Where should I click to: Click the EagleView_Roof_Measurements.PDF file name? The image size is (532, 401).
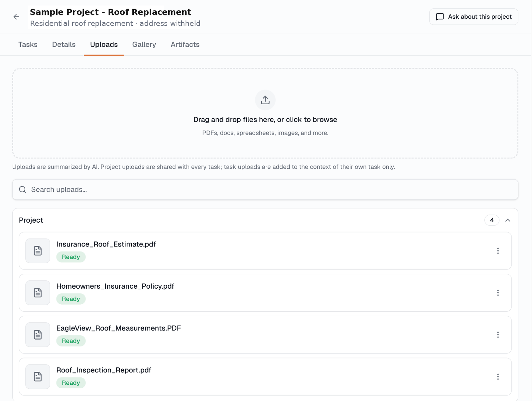coord(119,328)
